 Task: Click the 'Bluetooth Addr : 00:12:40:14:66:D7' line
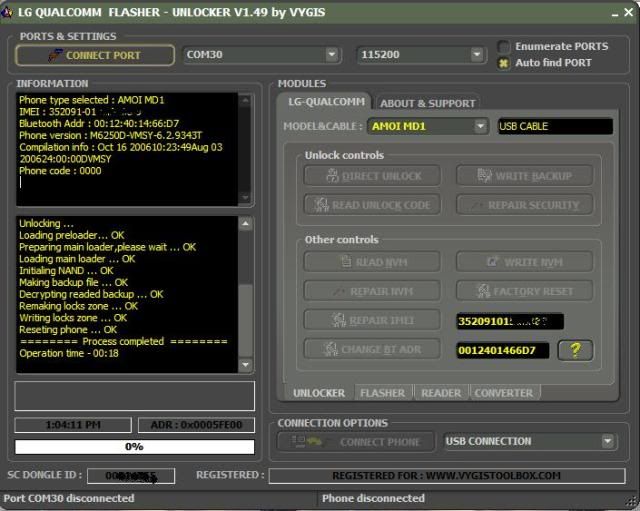coord(99,123)
